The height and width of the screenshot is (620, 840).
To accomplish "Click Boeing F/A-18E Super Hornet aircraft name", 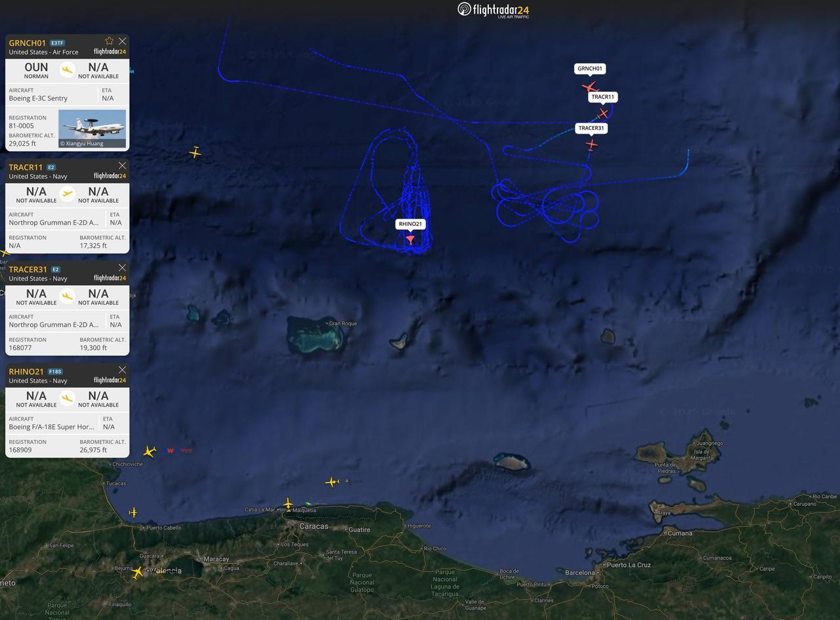I will [51, 427].
